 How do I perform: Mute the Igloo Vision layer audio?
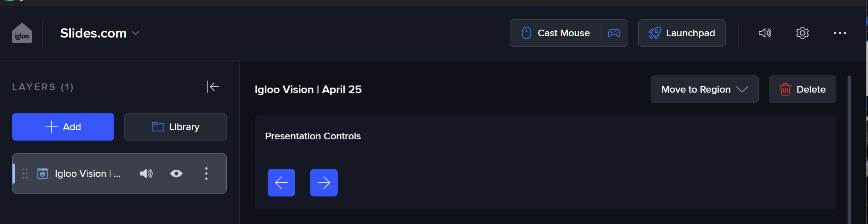click(x=146, y=174)
